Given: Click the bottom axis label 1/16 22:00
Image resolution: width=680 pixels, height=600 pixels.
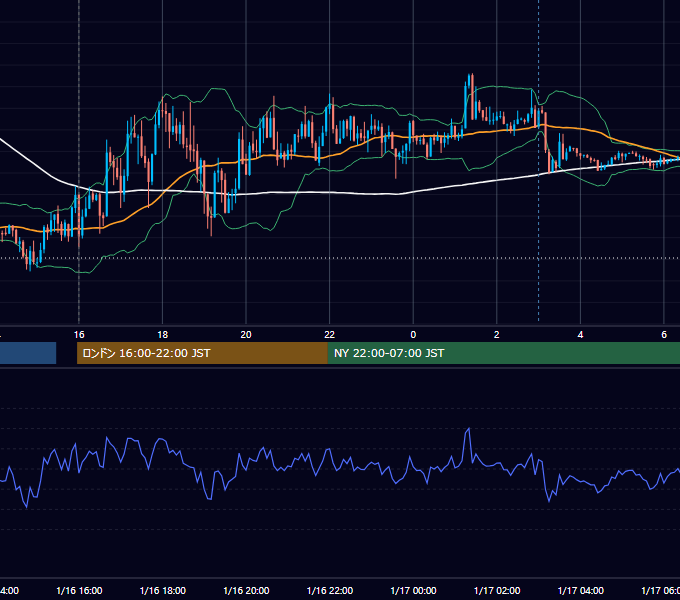Looking at the screenshot, I should [x=330, y=591].
